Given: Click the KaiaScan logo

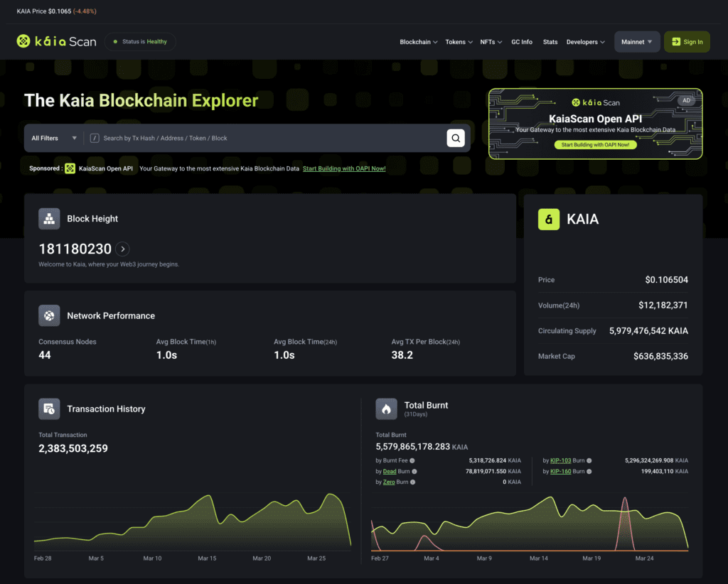Looking at the screenshot, I should pos(56,41).
